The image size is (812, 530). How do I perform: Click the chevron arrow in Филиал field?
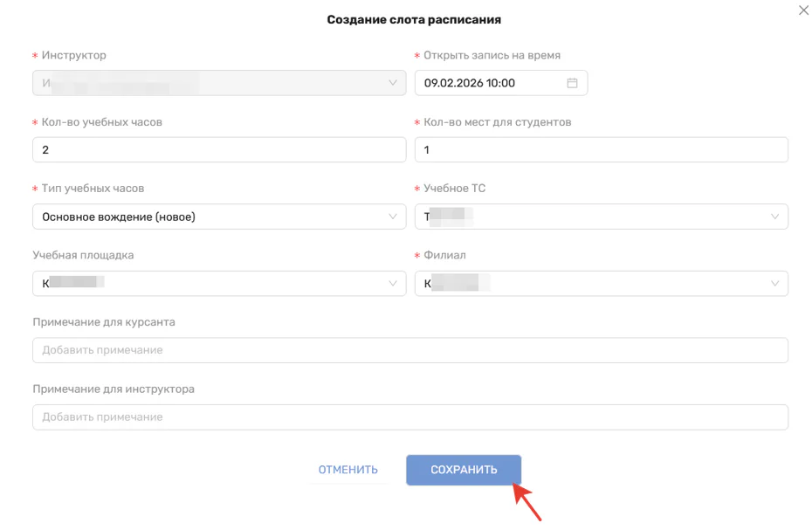[x=774, y=283]
